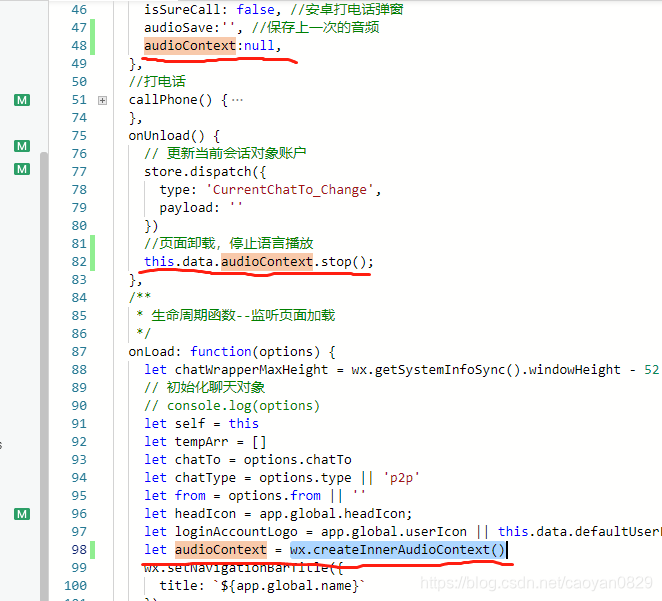This screenshot has width=662, height=601.
Task: Click line number 82 in gutter
Action: pos(79,262)
